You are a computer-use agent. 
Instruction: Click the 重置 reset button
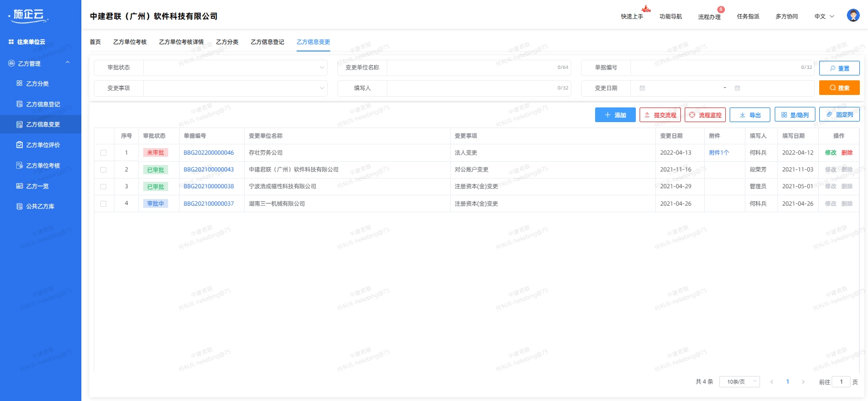[x=839, y=68]
